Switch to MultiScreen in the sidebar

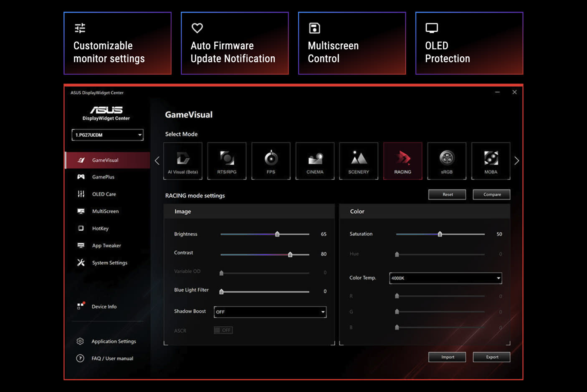[x=105, y=211]
